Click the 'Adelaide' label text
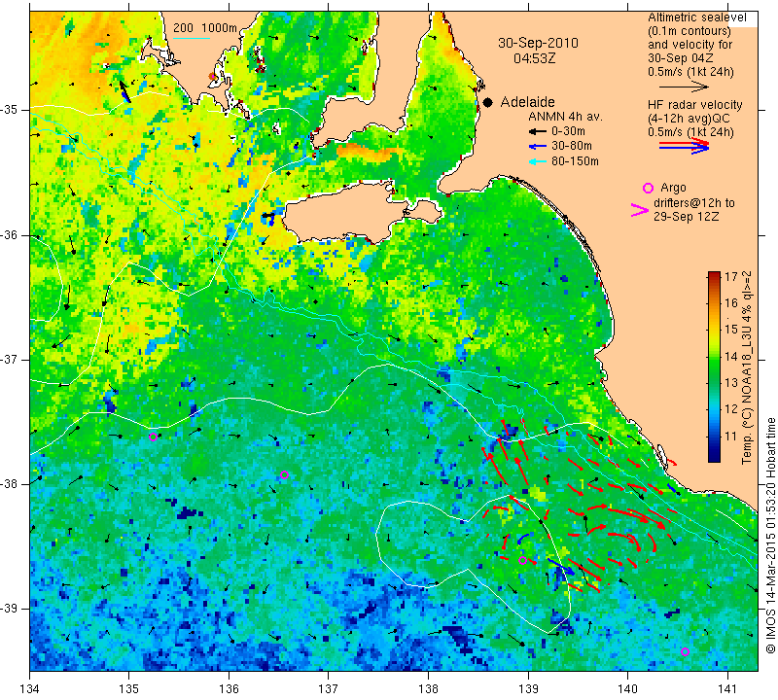Screen dimensions: 778x700 click(527, 102)
